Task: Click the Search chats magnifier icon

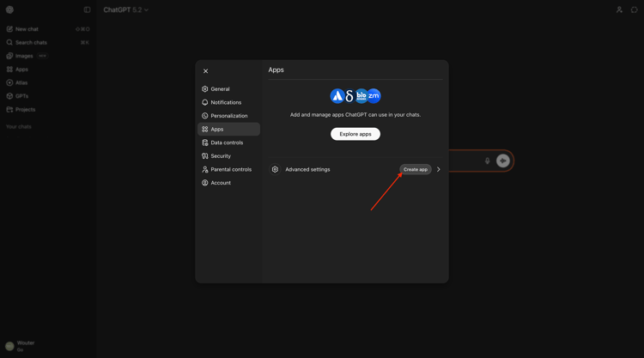Action: 9,42
